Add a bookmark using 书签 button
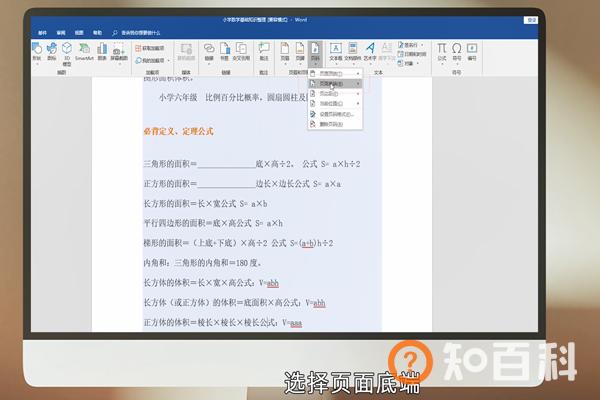 tap(224, 52)
